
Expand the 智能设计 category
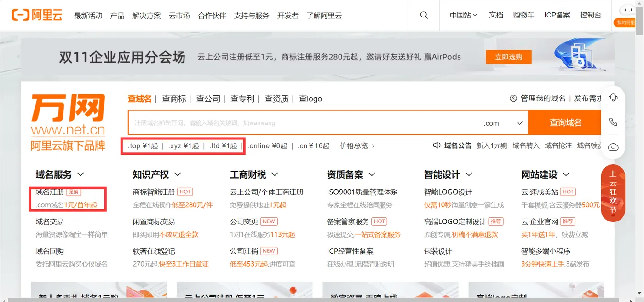pos(448,174)
